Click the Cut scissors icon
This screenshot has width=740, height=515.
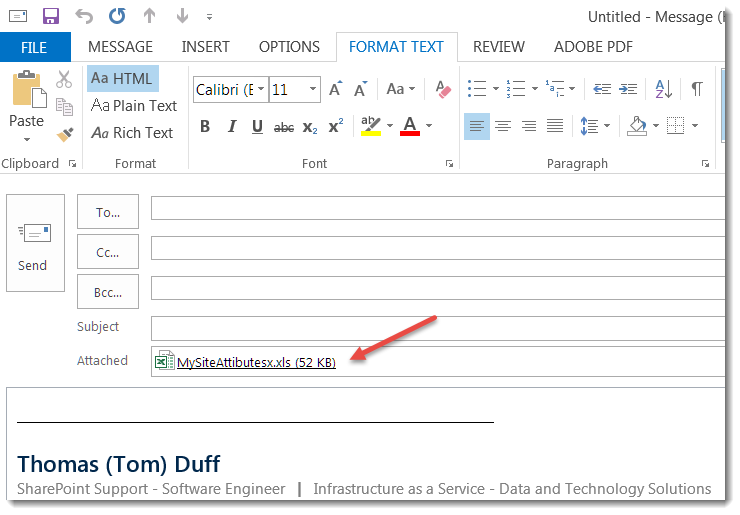(64, 79)
